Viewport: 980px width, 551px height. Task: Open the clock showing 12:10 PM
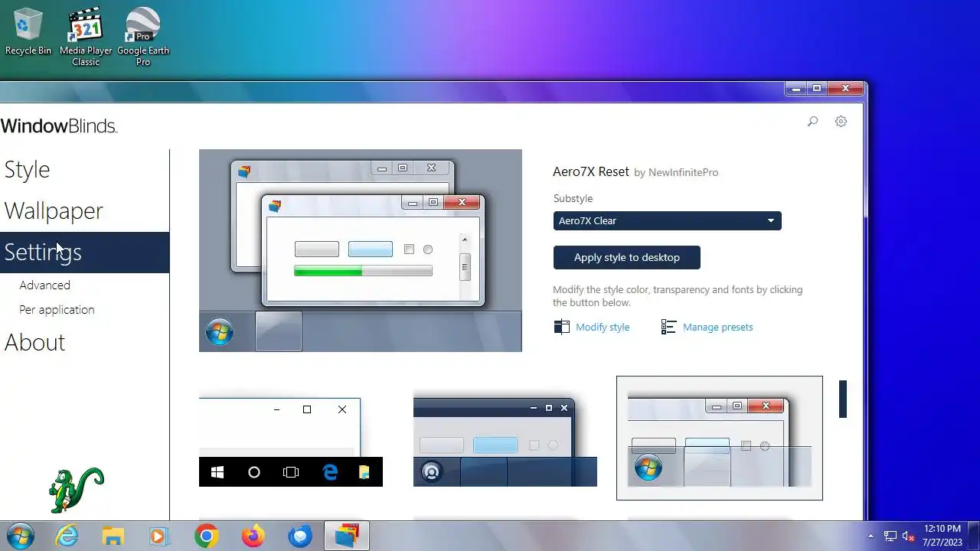click(x=942, y=536)
